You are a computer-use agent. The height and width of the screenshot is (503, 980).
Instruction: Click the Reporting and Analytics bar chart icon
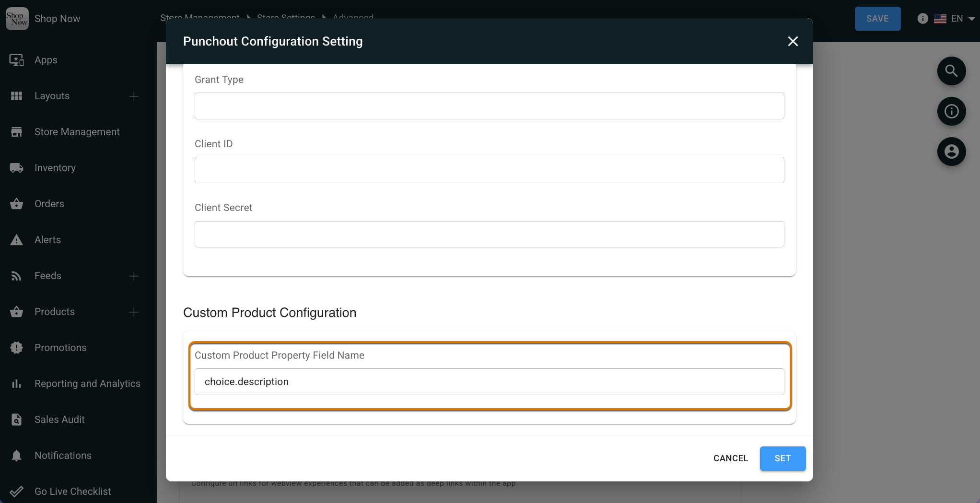point(17,384)
